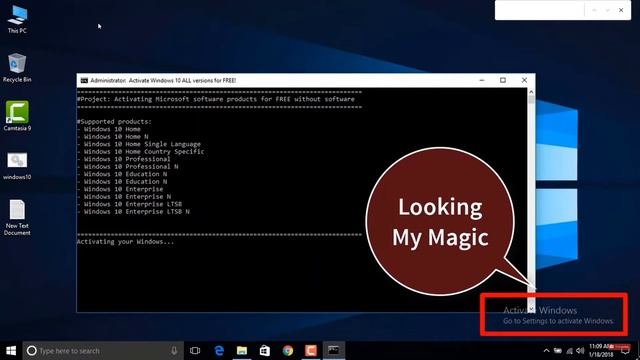Maximize the Administrator command window
The width and height of the screenshot is (640, 360).
pyautogui.click(x=503, y=80)
